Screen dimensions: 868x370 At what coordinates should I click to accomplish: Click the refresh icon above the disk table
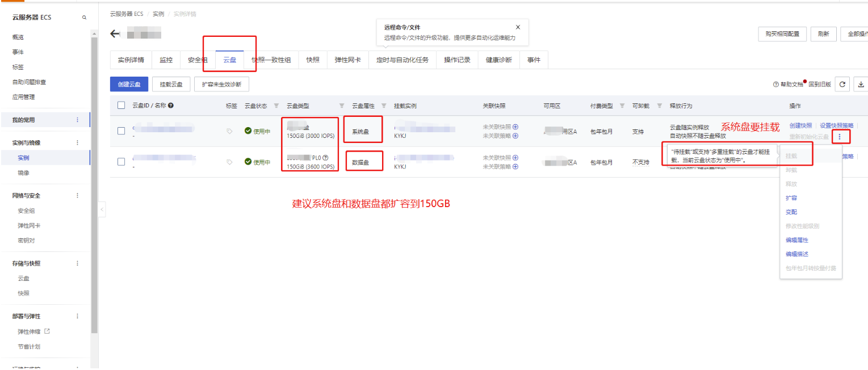(x=842, y=85)
